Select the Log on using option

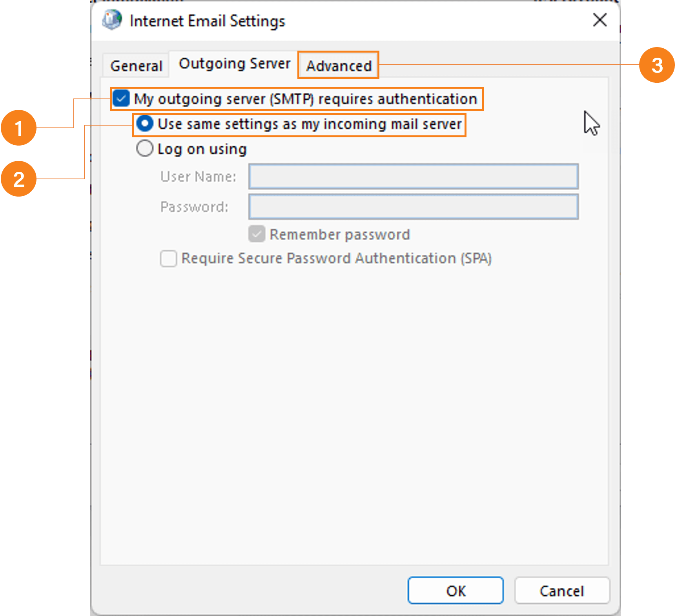coord(145,148)
